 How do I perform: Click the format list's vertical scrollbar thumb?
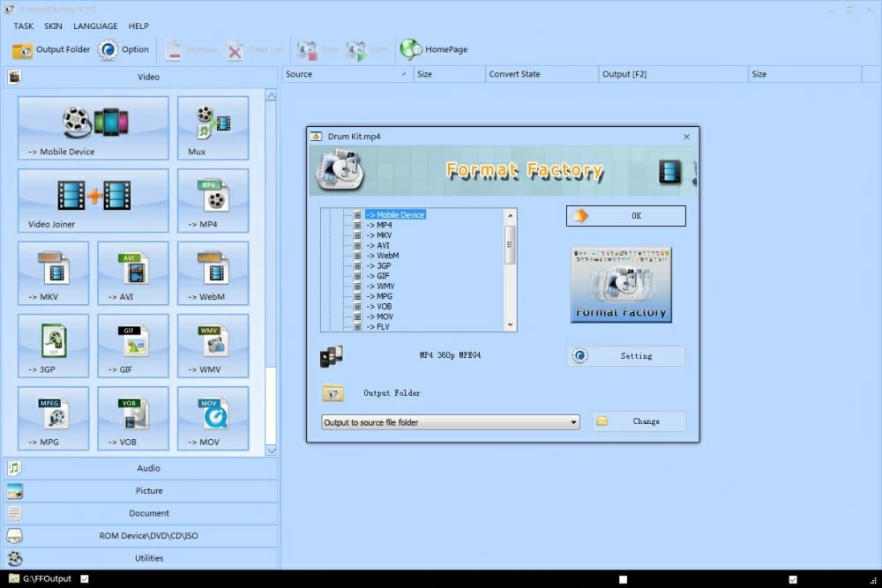coord(510,244)
